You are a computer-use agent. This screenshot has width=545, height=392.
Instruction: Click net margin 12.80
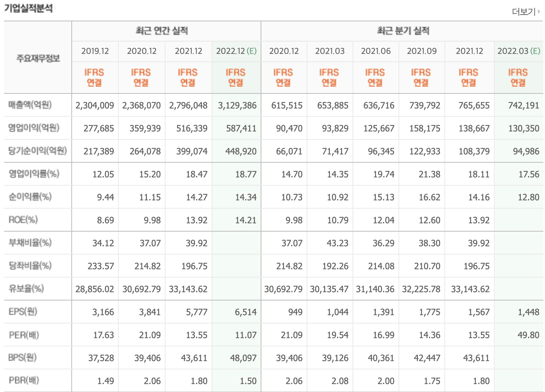click(529, 198)
